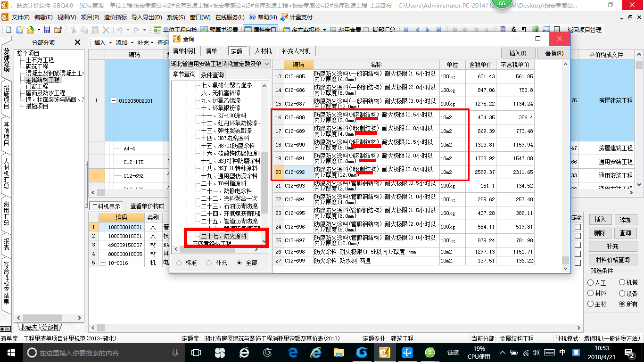Click the New file icon in toolbar
This screenshot has width=644, height=362.
tap(8, 30)
